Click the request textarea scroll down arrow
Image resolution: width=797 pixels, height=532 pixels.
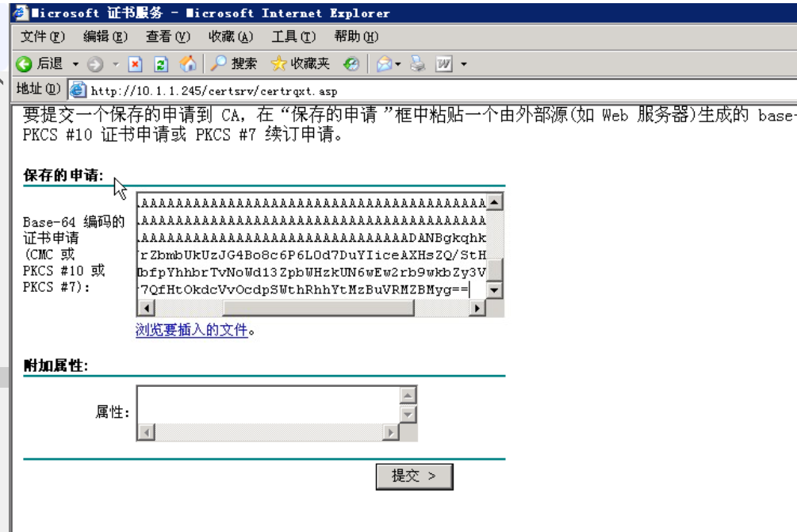coord(495,291)
